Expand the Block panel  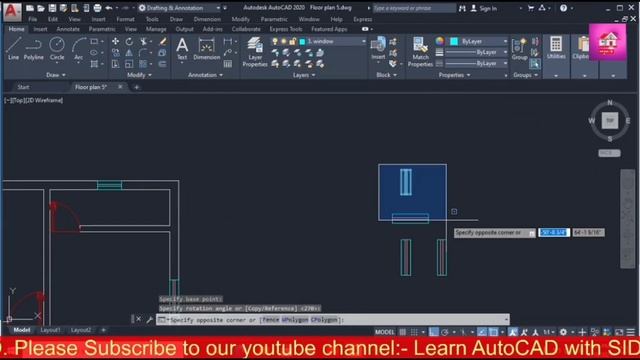[386, 75]
